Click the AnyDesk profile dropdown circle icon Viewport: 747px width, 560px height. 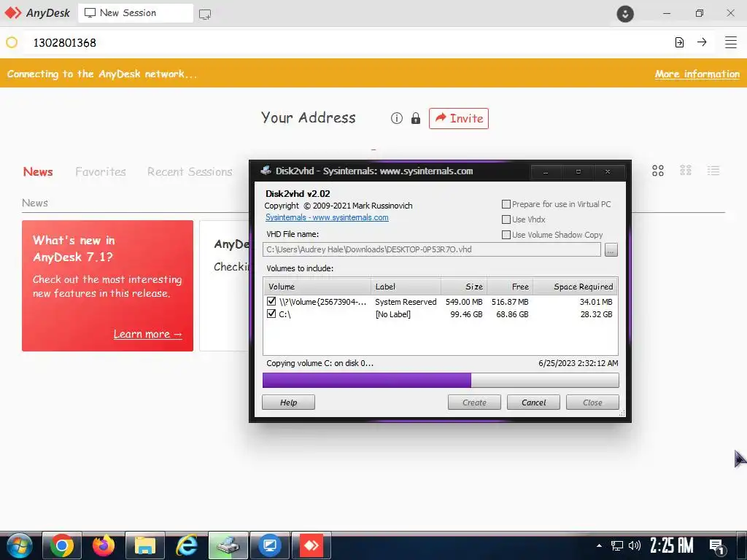(x=625, y=13)
